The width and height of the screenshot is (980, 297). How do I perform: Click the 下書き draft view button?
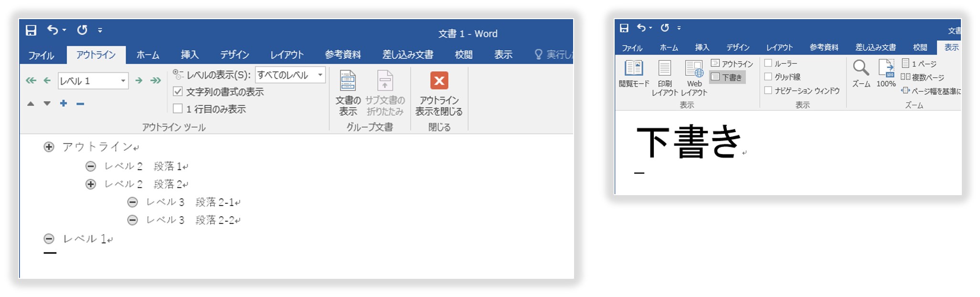point(727,77)
